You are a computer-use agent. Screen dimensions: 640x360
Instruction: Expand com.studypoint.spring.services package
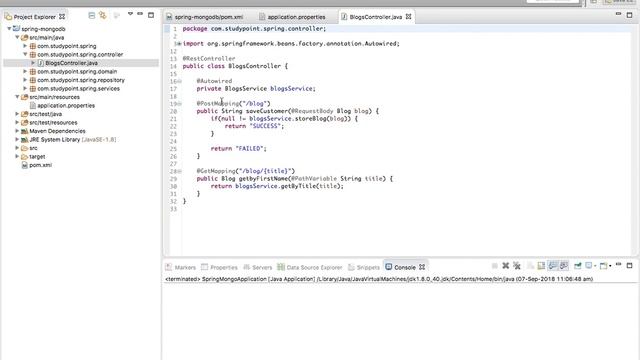click(x=25, y=89)
